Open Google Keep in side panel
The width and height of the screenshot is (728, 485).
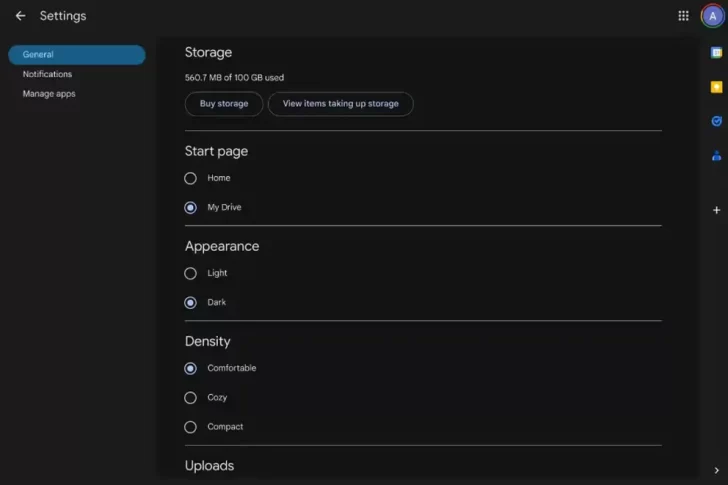716,87
